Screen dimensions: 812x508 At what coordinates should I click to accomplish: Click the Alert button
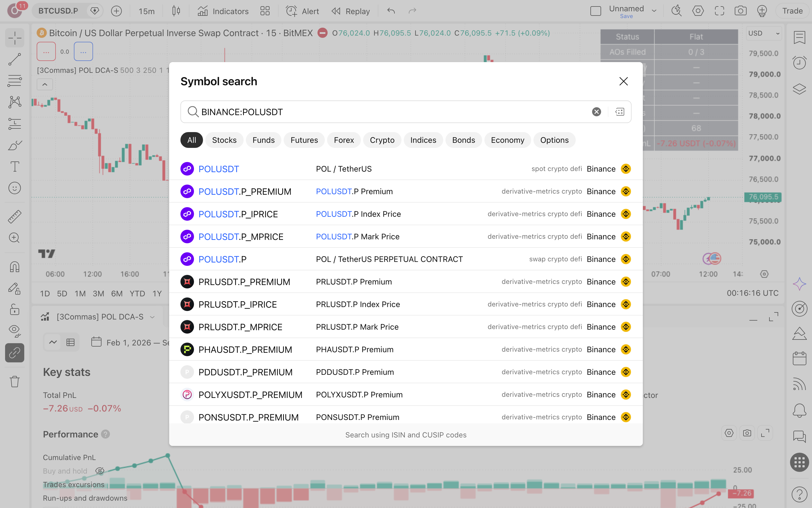pyautogui.click(x=303, y=11)
